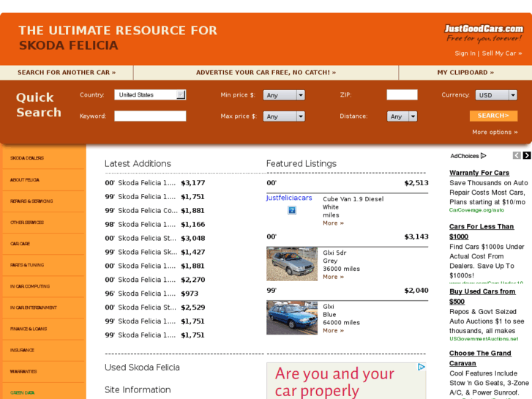Click the Warranty For Cars ad link
532x399 pixels.
click(479, 173)
